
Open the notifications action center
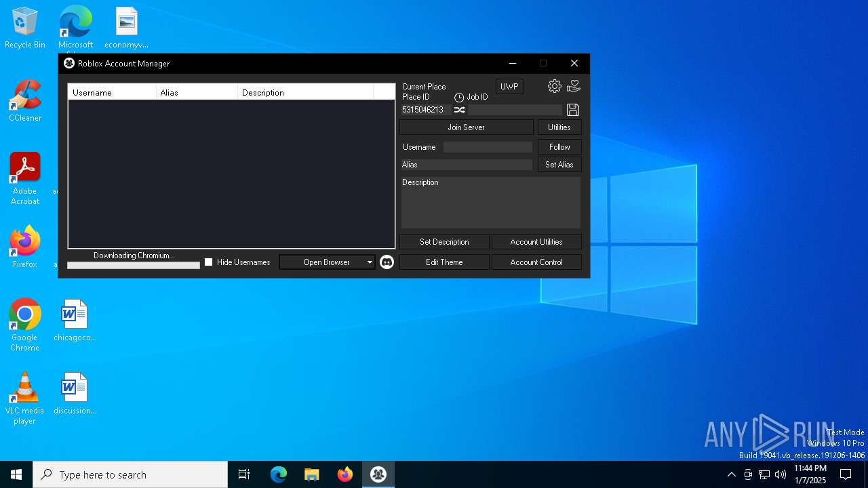(846, 474)
